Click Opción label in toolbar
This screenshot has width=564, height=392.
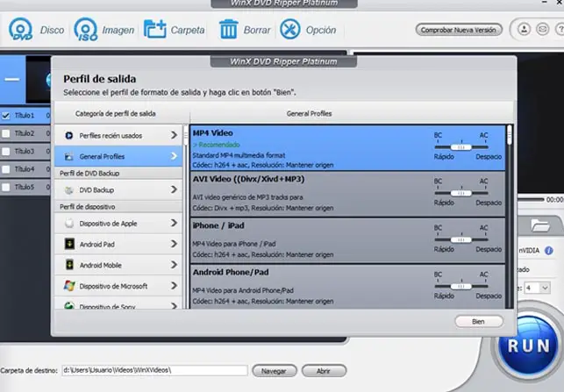[321, 30]
